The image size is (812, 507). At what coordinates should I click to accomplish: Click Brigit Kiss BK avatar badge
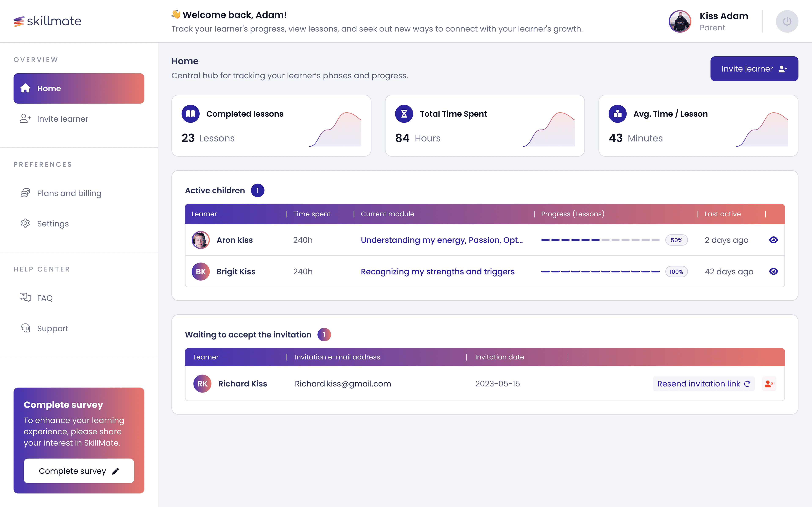pyautogui.click(x=201, y=272)
